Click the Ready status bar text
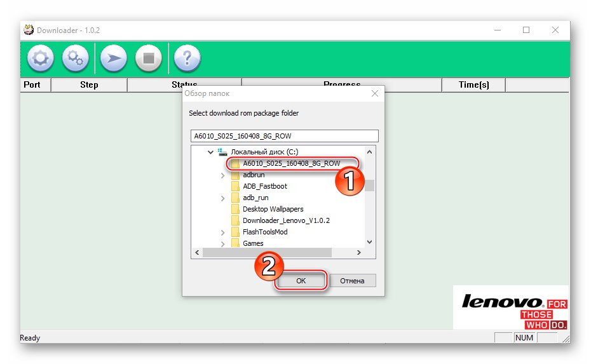The width and height of the screenshot is (591, 364). [30, 337]
